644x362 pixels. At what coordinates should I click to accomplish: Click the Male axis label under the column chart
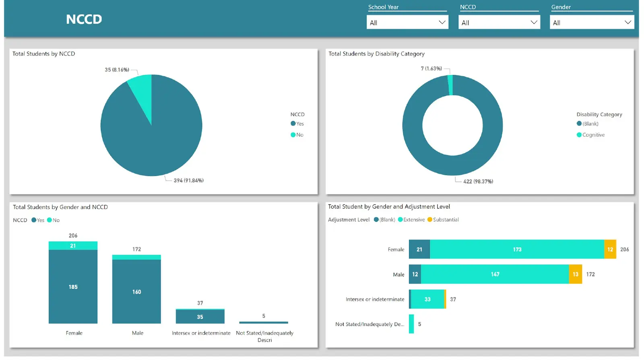(138, 333)
